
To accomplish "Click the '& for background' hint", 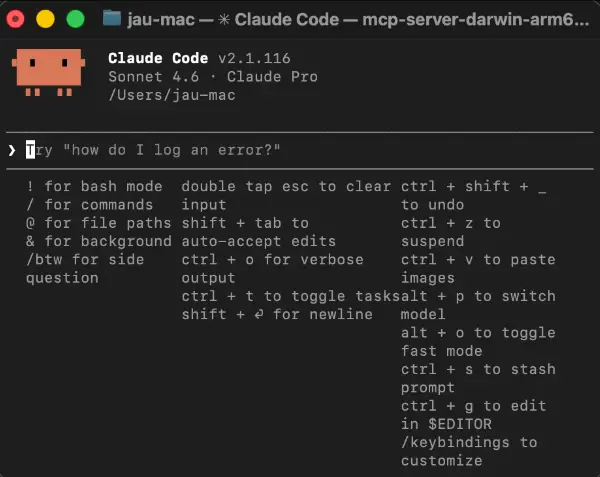I will [x=99, y=242].
